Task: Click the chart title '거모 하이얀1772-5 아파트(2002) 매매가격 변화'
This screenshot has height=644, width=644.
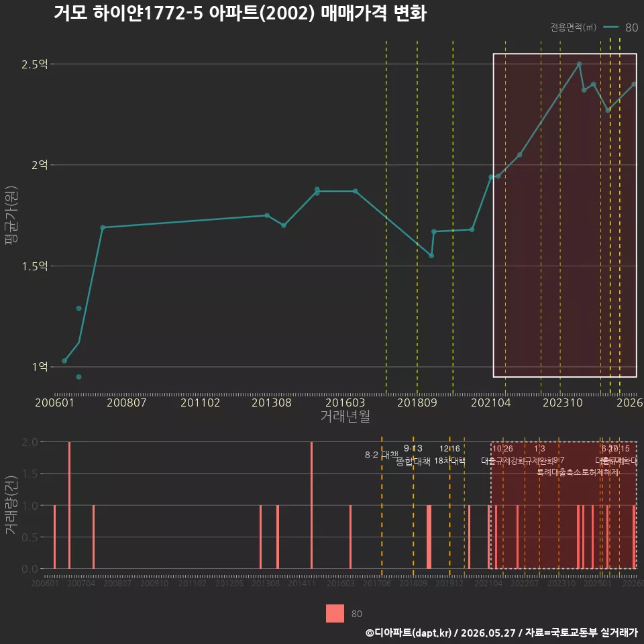Action: point(240,13)
